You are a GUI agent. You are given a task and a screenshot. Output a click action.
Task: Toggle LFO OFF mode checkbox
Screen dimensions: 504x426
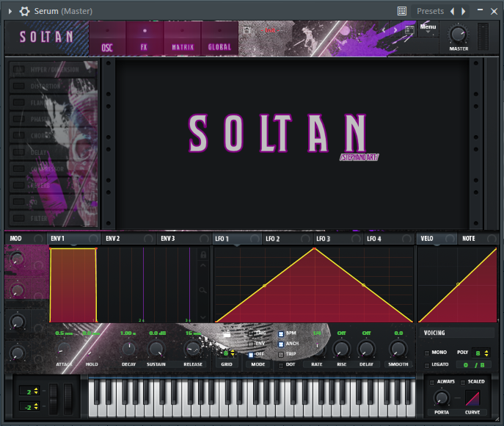coord(251,355)
